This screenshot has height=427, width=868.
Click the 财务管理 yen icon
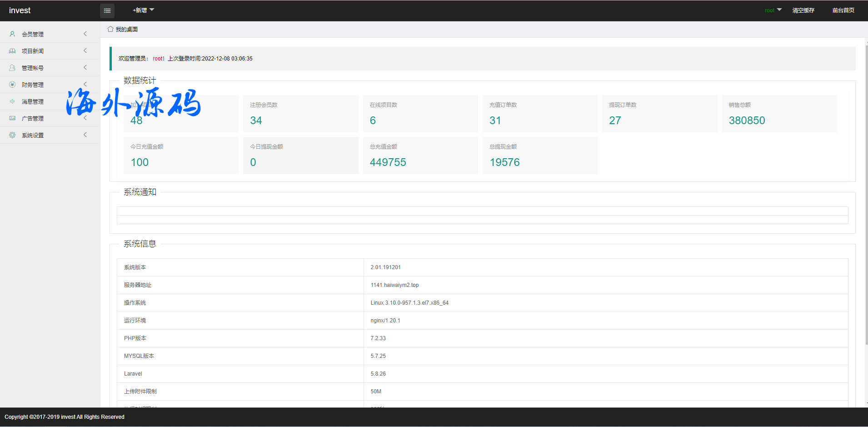(x=12, y=85)
